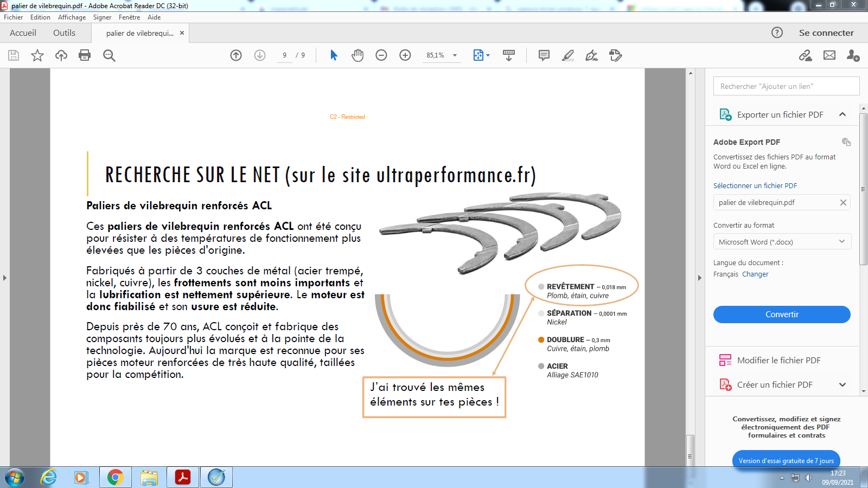868x488 pixels.
Task: Open the Convertir au format dropdown
Action: [x=781, y=242]
